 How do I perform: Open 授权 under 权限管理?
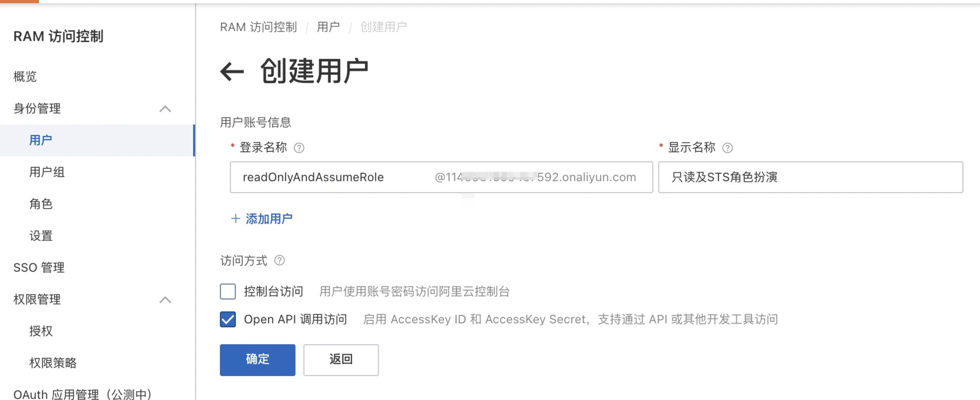coord(41,331)
